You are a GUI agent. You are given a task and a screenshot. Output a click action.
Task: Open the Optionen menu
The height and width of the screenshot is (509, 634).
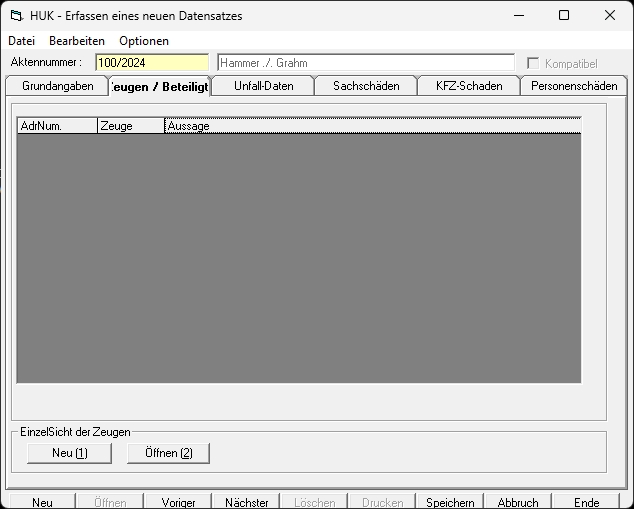point(144,41)
